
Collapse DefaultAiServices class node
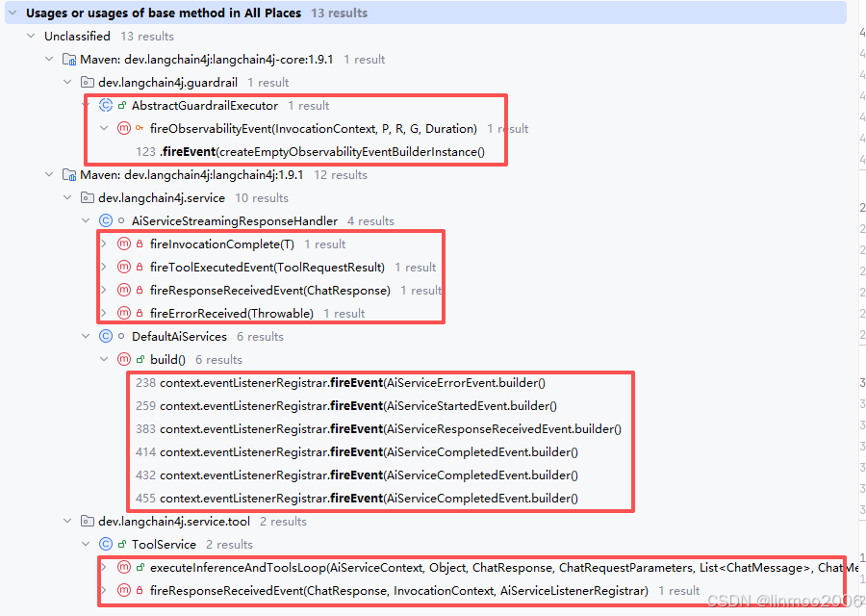click(86, 337)
